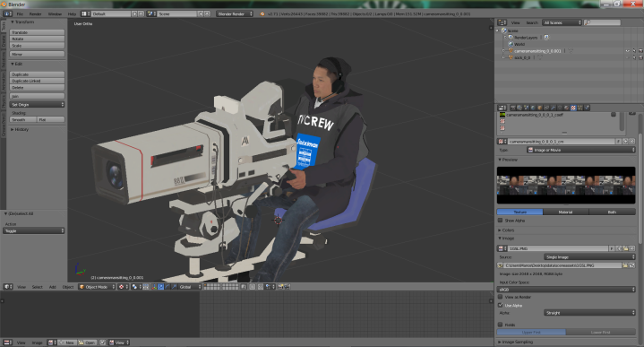This screenshot has height=347, width=644.
Task: Click the sRGB color space selector
Action: [566, 290]
